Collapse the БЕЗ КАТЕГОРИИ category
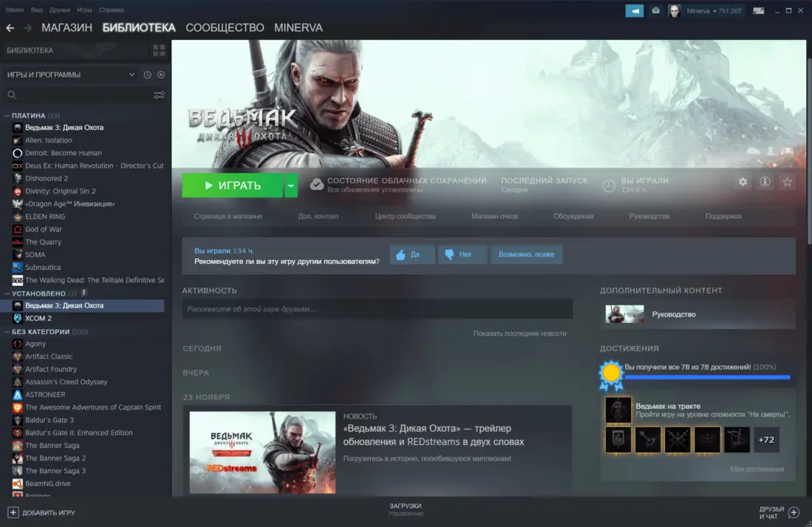 tap(7, 332)
